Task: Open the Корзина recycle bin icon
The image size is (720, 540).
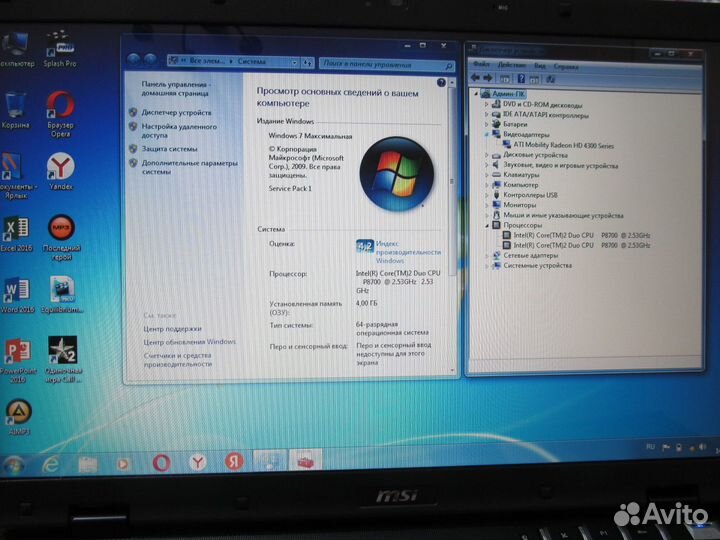Action: (15, 110)
